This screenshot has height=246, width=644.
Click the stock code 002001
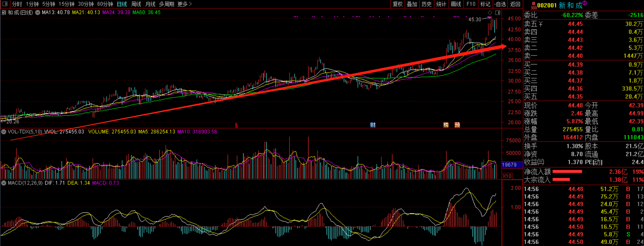547,5
